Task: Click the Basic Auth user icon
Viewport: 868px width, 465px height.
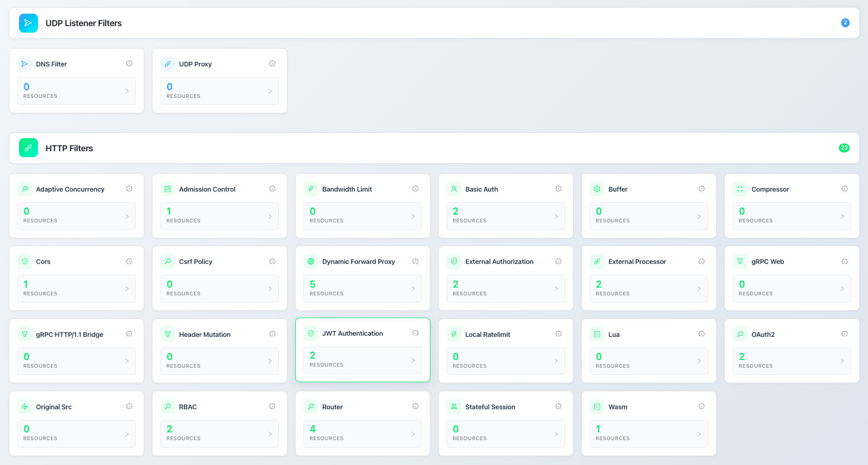Action: (x=454, y=189)
